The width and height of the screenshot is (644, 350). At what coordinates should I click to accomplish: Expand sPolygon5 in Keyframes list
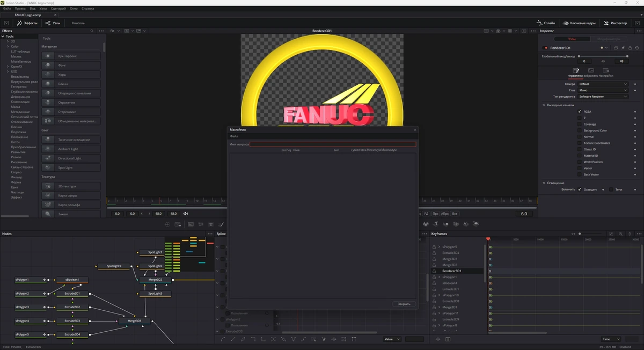pyautogui.click(x=440, y=247)
